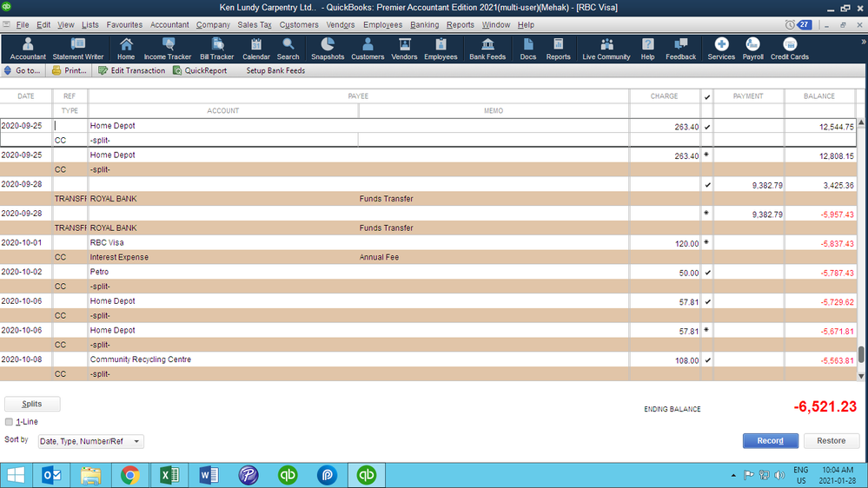This screenshot has width=868, height=488.
Task: Toggle cleared status on balance 12,808.15 row
Action: (x=707, y=155)
